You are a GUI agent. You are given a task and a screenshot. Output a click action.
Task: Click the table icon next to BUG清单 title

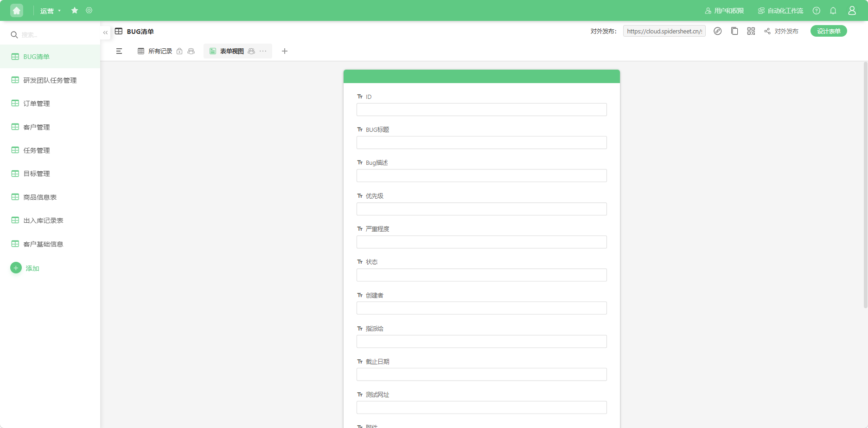pyautogui.click(x=119, y=31)
